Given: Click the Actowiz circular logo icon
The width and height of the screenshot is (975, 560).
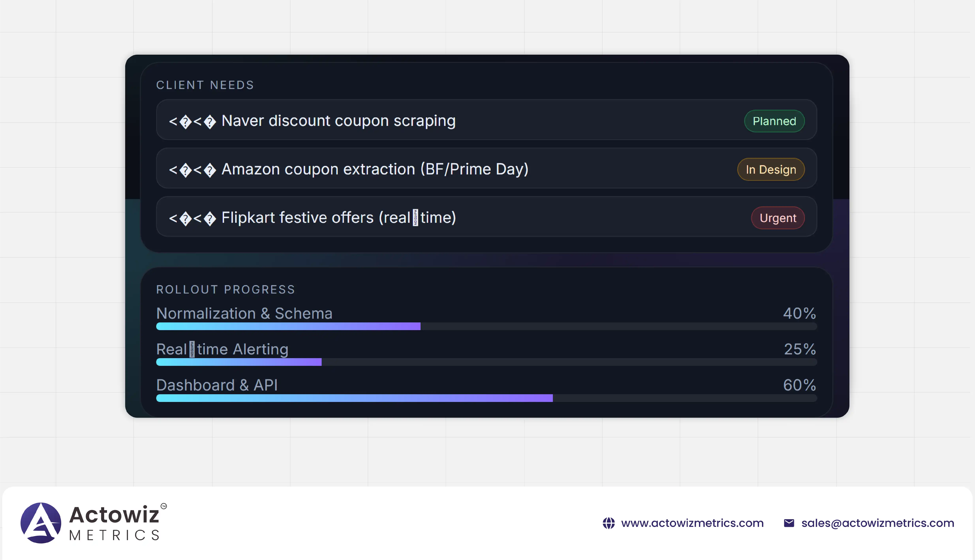Looking at the screenshot, I should pyautogui.click(x=41, y=523).
